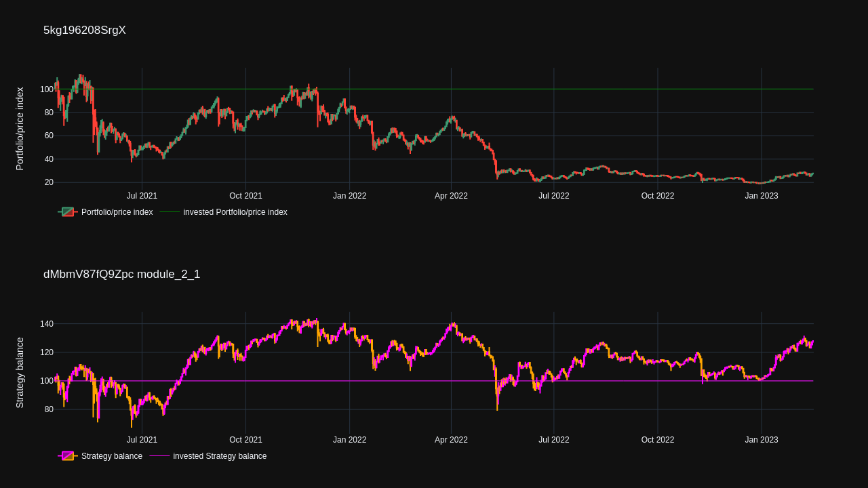Screen dimensions: 868x488
Task: Click the Strategy balance y-axis title
Action: [x=20, y=373]
